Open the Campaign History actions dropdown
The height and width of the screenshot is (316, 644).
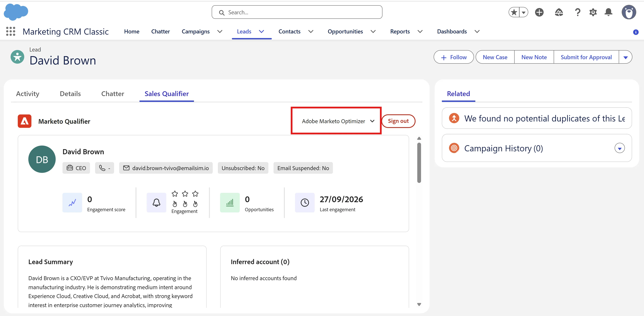[x=619, y=148]
